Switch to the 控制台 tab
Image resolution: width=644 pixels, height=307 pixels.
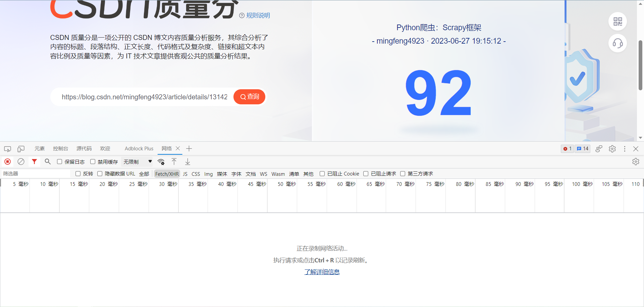click(60, 149)
